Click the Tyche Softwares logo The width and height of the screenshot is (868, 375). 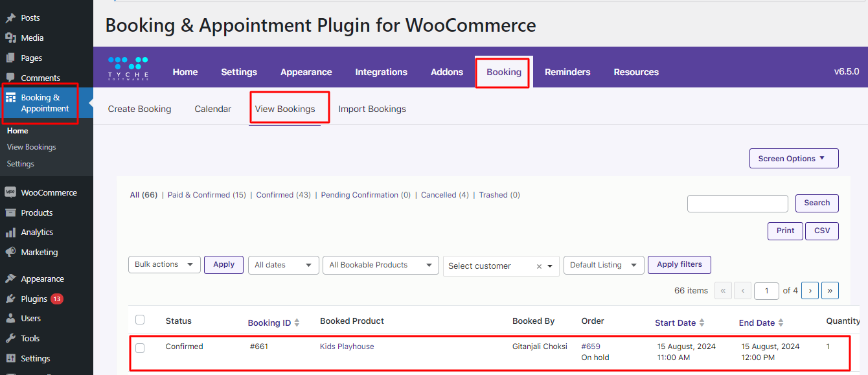pos(128,69)
